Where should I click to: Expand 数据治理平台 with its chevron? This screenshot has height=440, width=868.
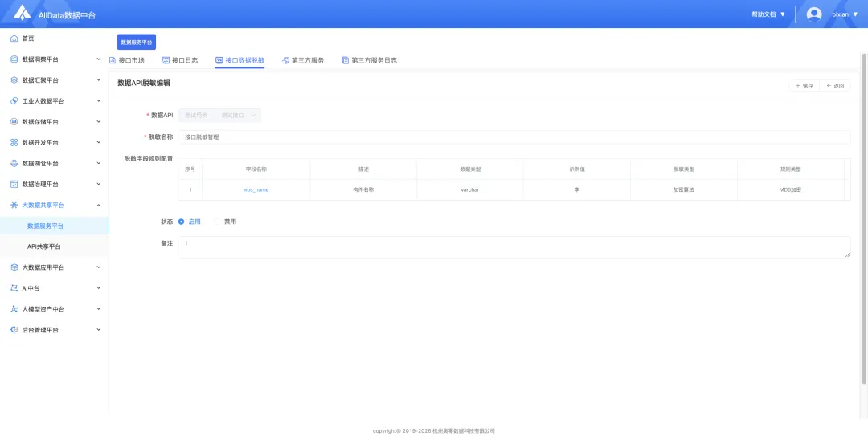tap(99, 184)
